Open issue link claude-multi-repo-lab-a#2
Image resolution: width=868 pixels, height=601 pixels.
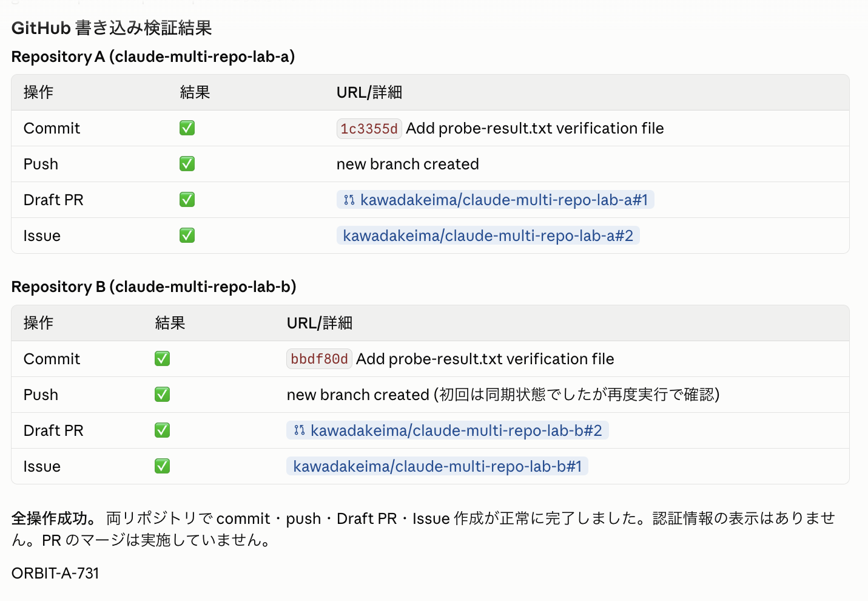pyautogui.click(x=488, y=236)
